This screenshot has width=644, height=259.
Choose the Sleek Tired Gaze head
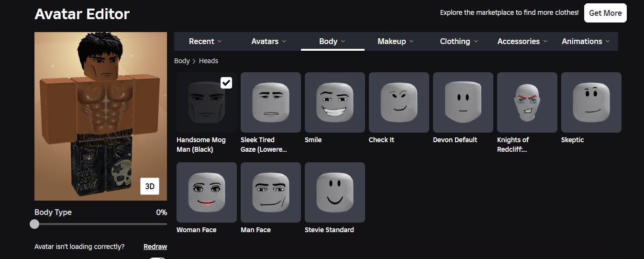click(x=271, y=102)
